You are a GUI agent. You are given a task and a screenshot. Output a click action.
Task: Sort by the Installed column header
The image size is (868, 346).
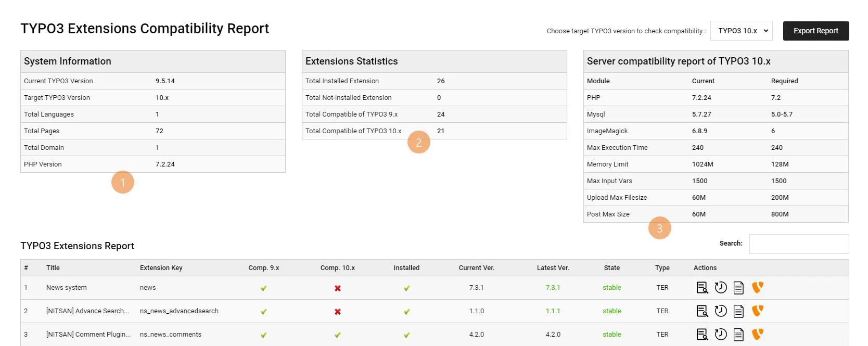coord(406,268)
